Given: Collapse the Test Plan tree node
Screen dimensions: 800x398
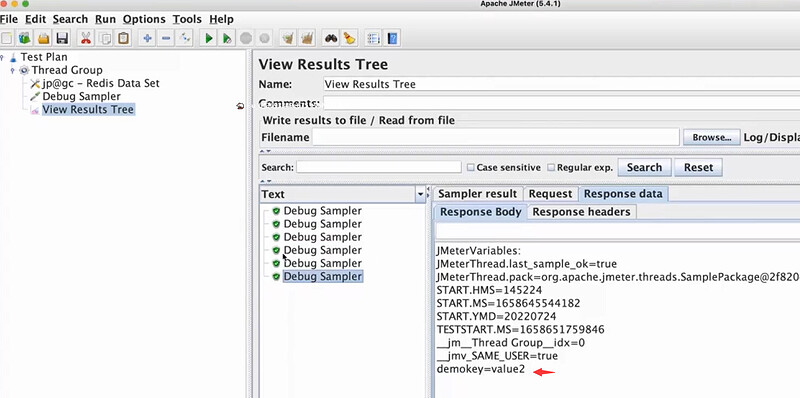Looking at the screenshot, I should pyautogui.click(x=3, y=57).
